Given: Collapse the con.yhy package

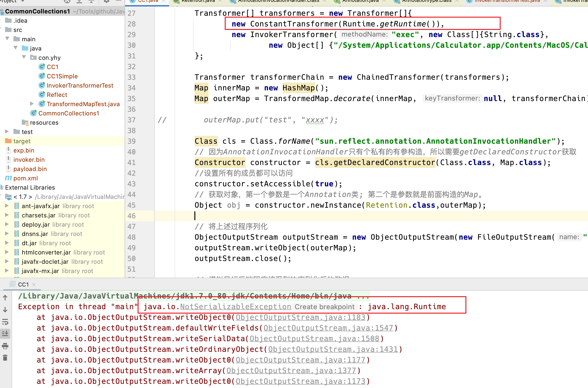Looking at the screenshot, I should pos(24,57).
